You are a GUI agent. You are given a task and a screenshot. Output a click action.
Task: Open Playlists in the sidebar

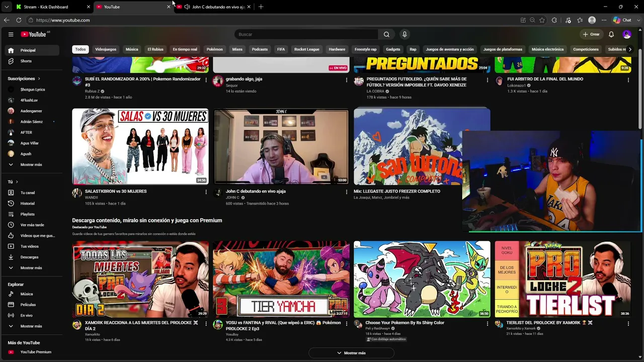pos(28,214)
